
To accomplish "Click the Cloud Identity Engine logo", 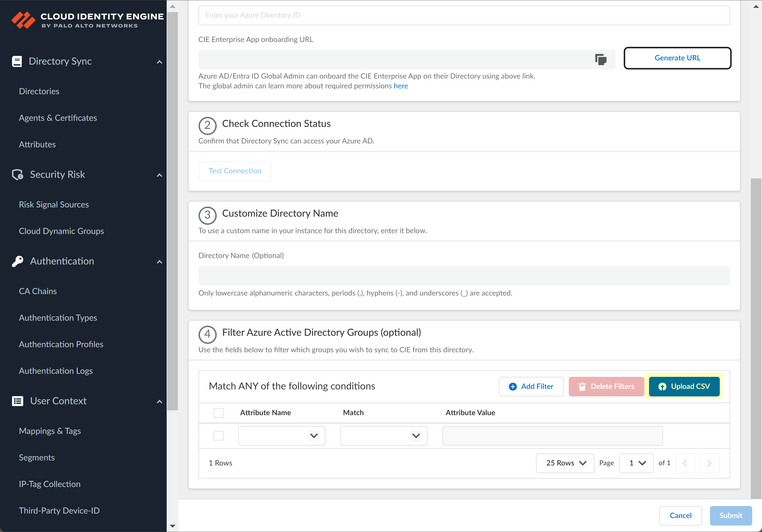I will pos(23,20).
